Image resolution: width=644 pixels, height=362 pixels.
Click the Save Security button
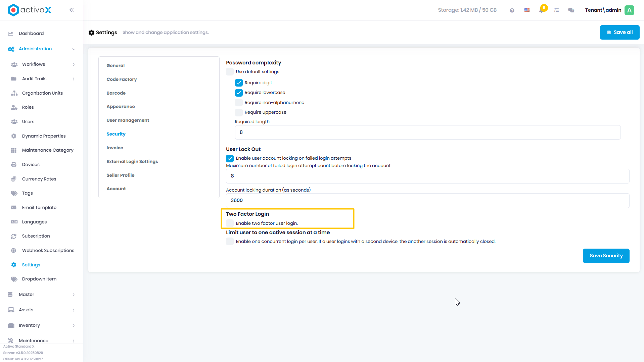click(606, 256)
